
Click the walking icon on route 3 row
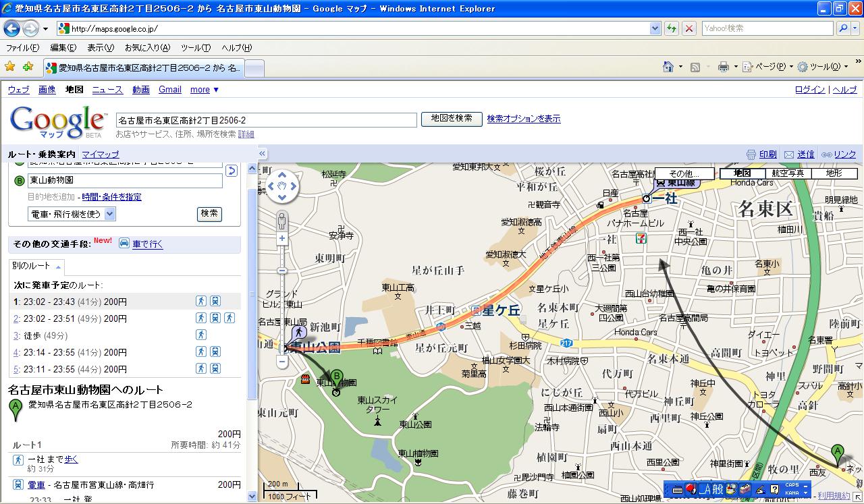click(x=201, y=335)
